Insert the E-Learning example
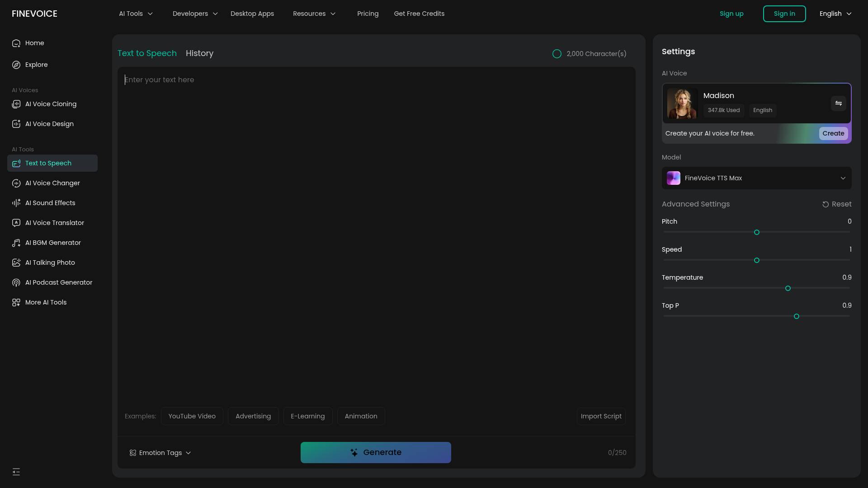This screenshot has width=868, height=488. [308, 416]
